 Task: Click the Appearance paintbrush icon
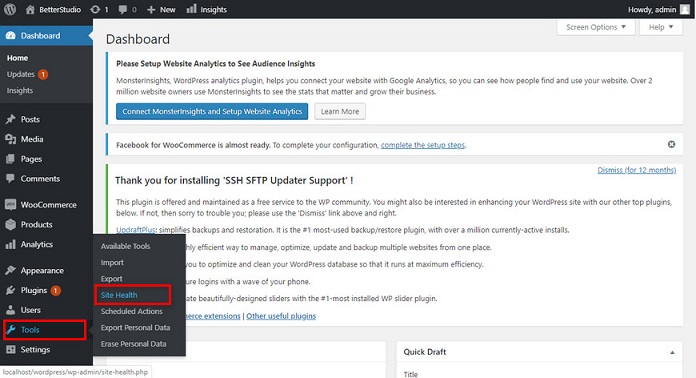11,271
